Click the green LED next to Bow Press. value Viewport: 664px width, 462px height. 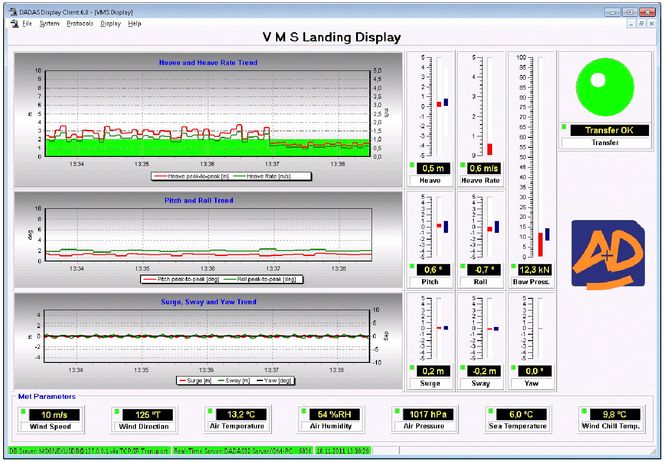[514, 264]
